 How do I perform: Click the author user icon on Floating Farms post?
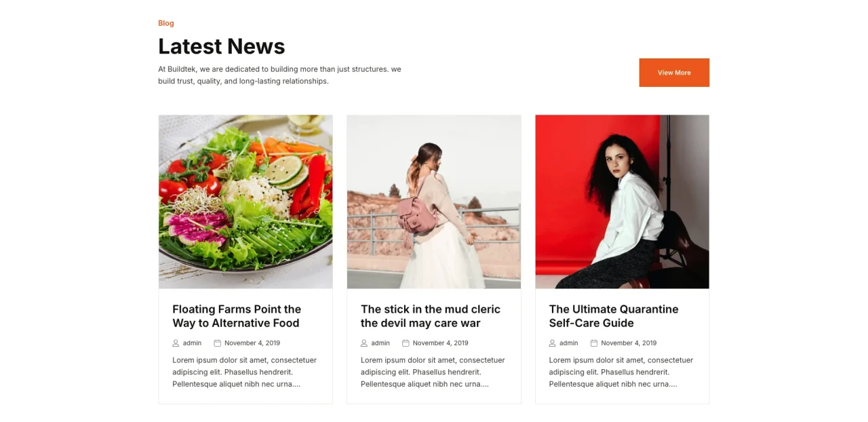pyautogui.click(x=176, y=343)
